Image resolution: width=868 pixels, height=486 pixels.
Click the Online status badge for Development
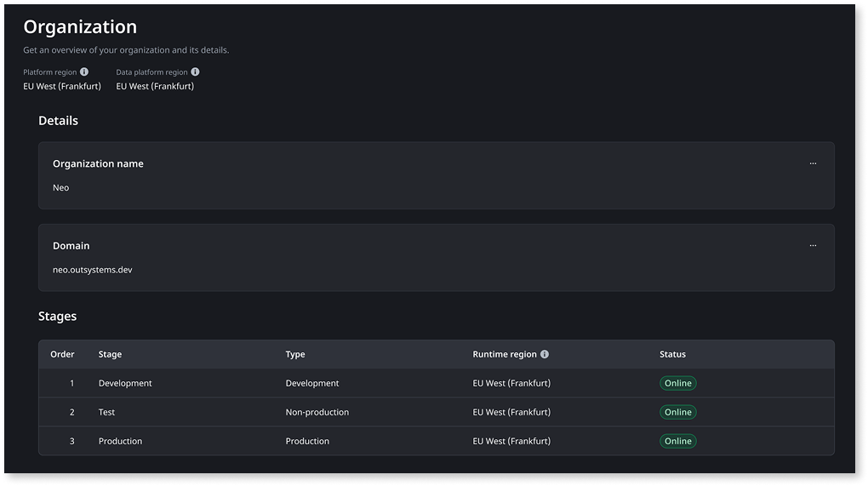677,383
